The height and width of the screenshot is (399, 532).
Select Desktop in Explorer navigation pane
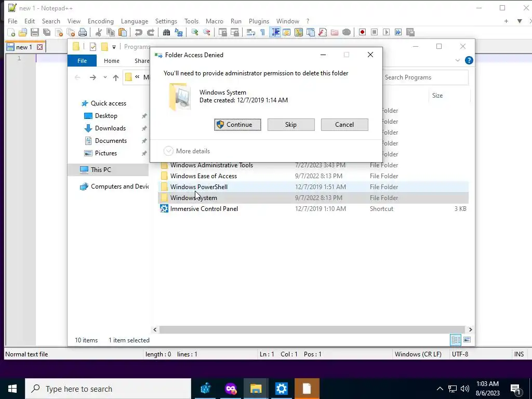click(106, 116)
